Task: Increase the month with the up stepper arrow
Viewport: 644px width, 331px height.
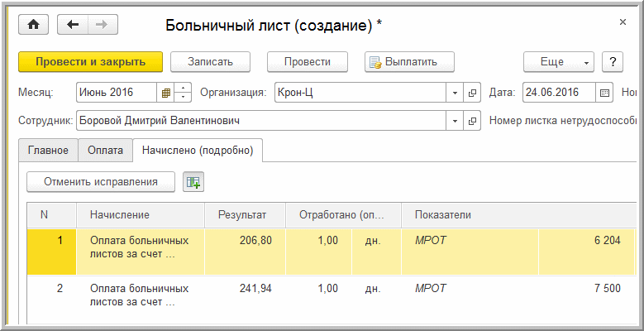Action: point(183,88)
